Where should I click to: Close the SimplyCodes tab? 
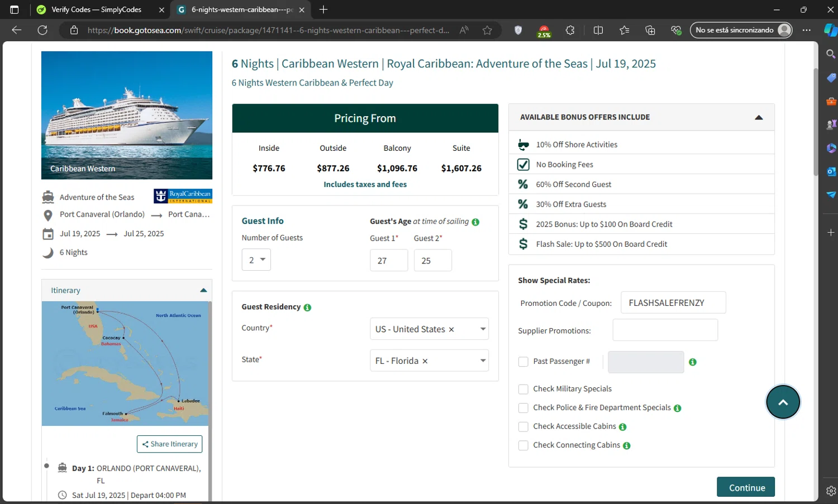161,9
